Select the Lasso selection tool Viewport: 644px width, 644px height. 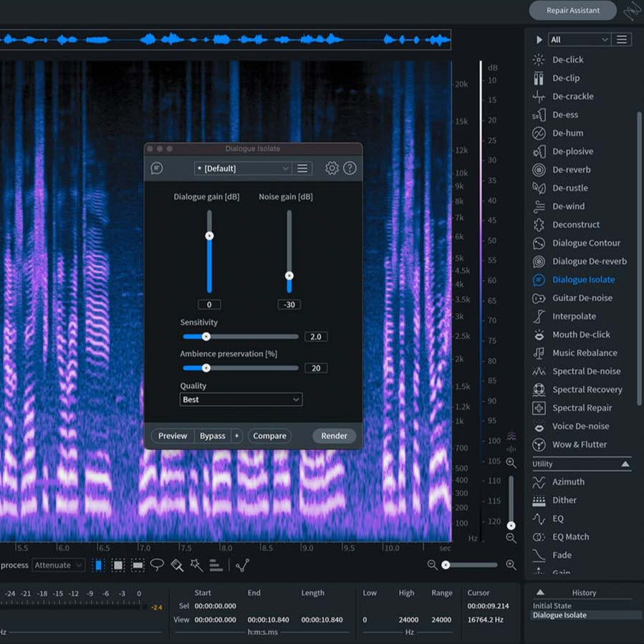pyautogui.click(x=157, y=564)
